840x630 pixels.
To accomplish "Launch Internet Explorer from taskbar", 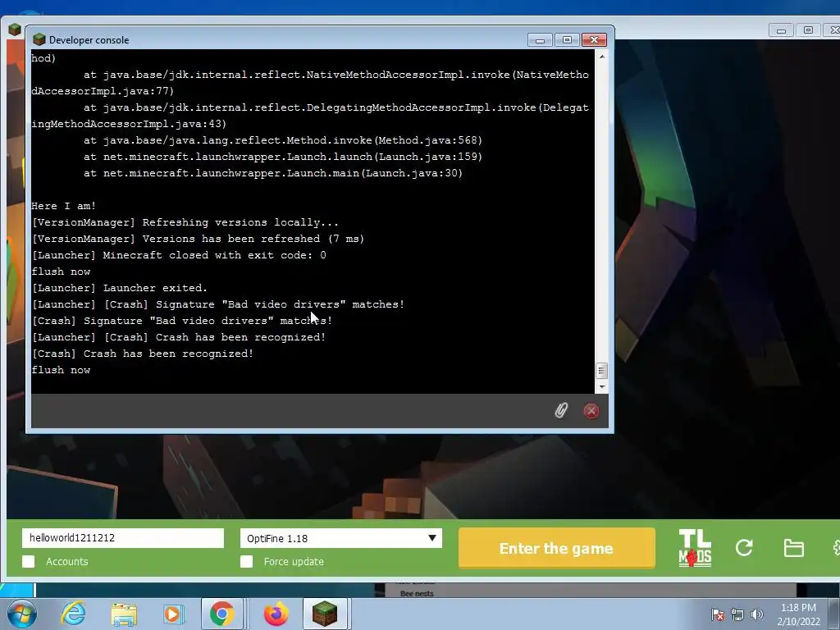I will (73, 614).
